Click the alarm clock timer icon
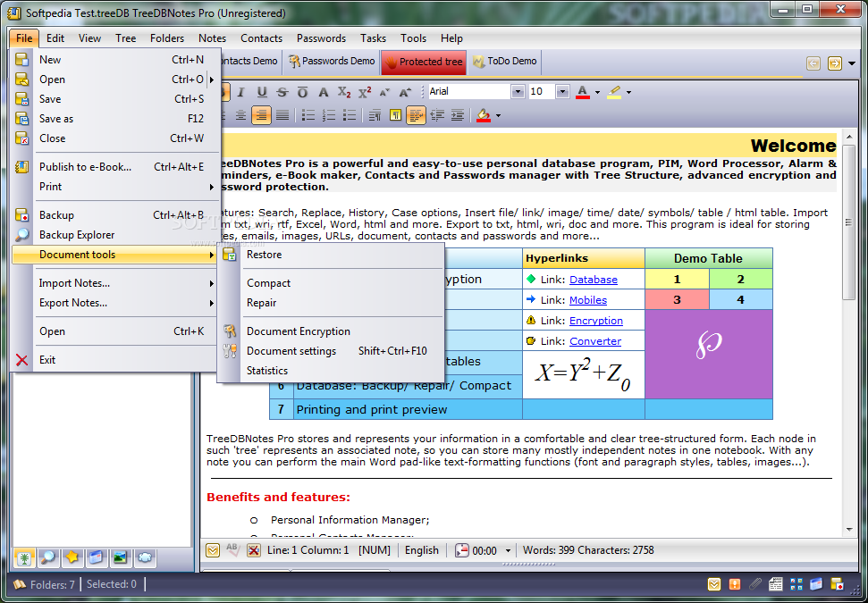Viewport: 868px width, 603px height. (x=461, y=550)
